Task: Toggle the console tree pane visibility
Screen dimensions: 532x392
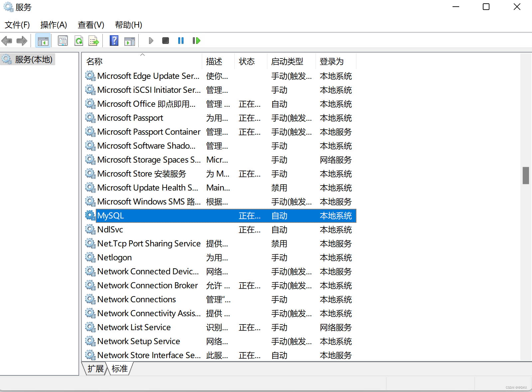Action: pos(43,40)
